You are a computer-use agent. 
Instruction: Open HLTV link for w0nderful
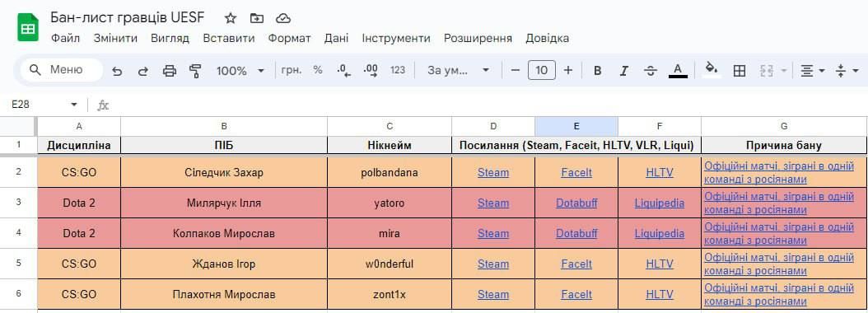coord(660,264)
